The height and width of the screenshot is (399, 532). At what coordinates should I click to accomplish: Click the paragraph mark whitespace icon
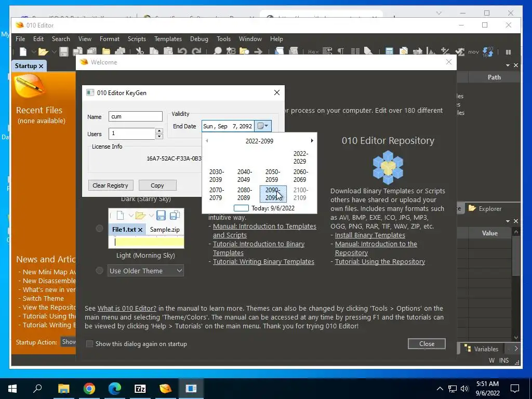[x=341, y=51]
